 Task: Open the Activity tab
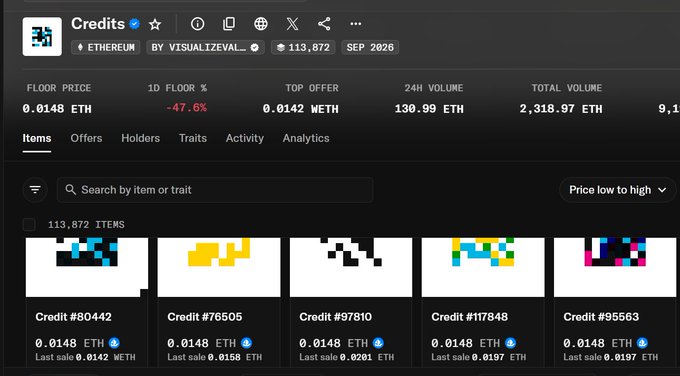[x=245, y=138]
